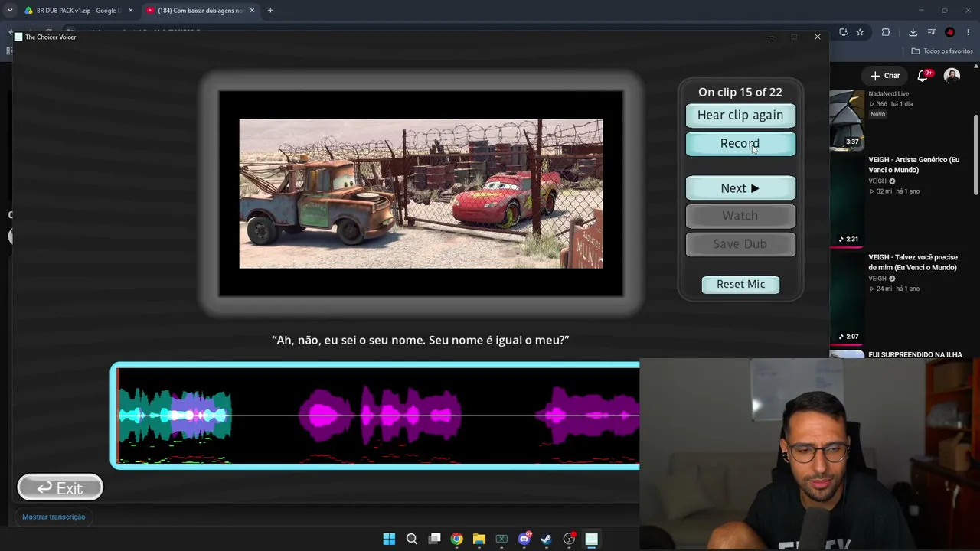Open the Chrome profile avatar
Viewport: 980px width, 551px height.
pos(950,32)
